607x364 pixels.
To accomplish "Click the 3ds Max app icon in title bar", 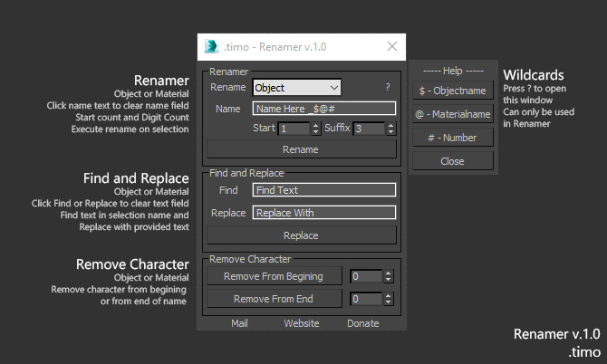I will click(x=211, y=47).
